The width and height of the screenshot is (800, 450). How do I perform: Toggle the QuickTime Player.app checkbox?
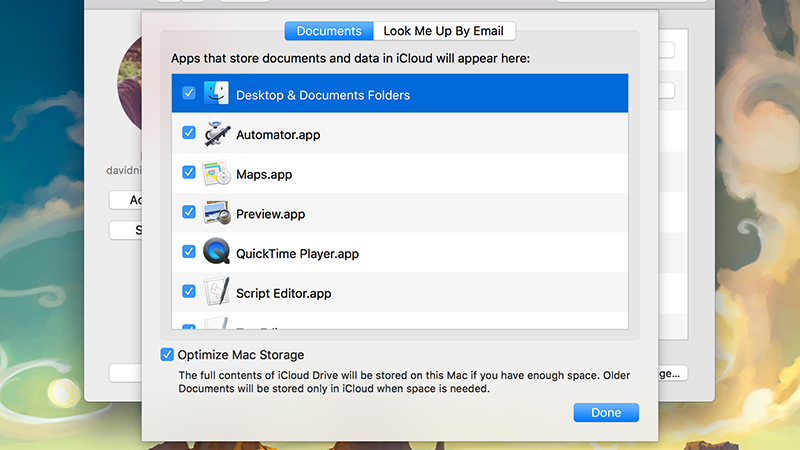(189, 252)
